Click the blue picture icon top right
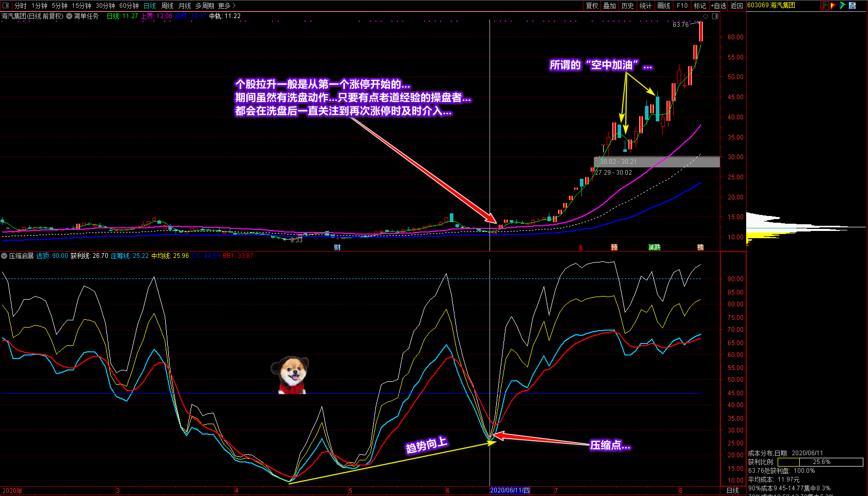This screenshot has width=868, height=496. pos(853,6)
